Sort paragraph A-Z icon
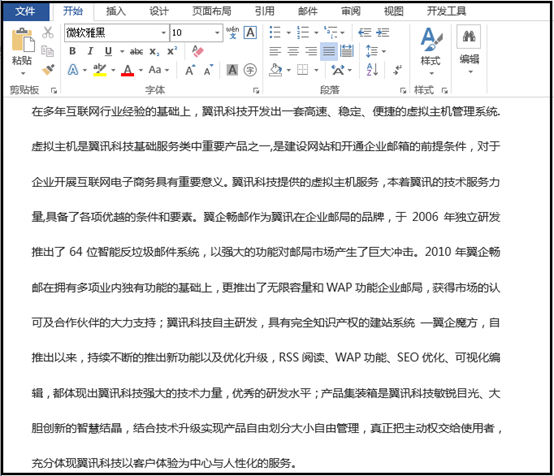This screenshot has width=554, height=476. pyautogui.click(x=372, y=70)
